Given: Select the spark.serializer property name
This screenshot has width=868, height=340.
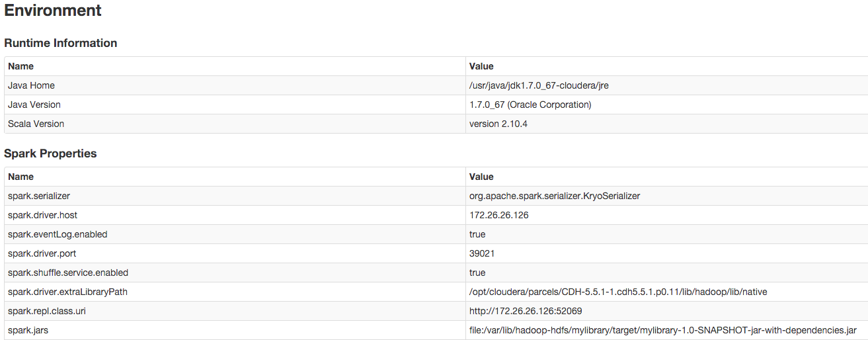Looking at the screenshot, I should [x=39, y=196].
